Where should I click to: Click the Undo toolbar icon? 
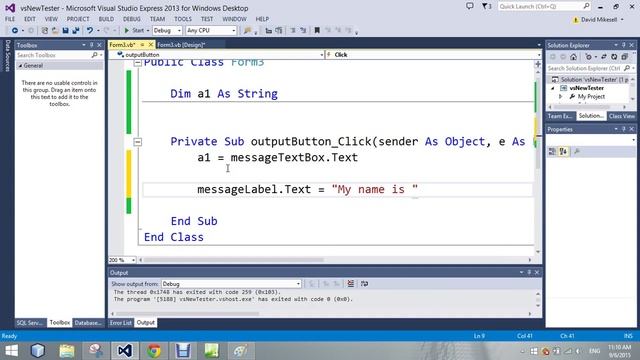tap(90, 31)
